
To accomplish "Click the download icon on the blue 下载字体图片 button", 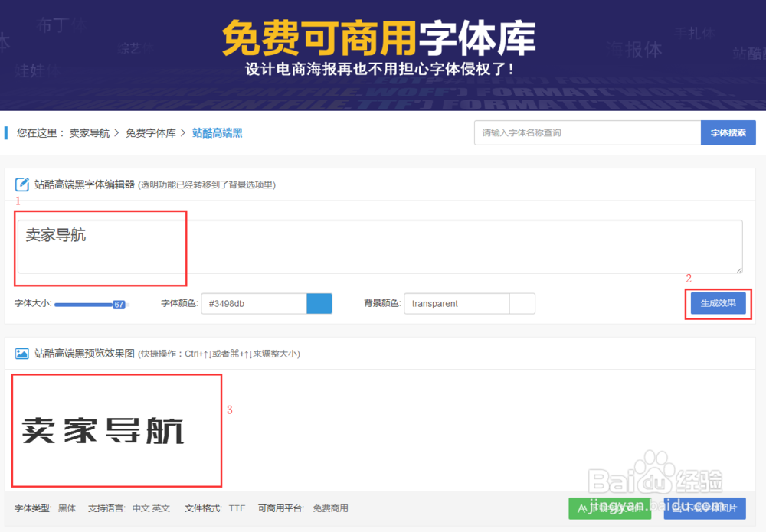I will pyautogui.click(x=677, y=508).
